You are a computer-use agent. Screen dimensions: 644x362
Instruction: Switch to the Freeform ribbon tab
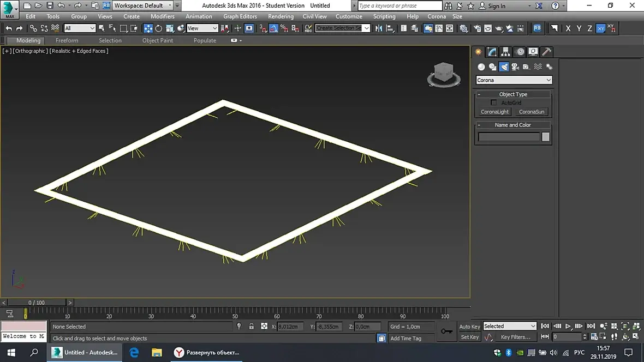click(x=67, y=40)
